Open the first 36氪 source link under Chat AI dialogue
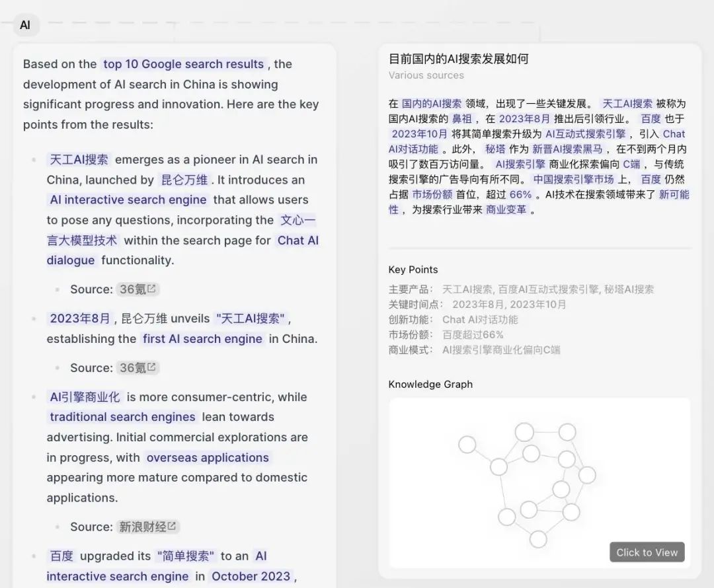Screen dimensions: 714x588 click(138, 289)
